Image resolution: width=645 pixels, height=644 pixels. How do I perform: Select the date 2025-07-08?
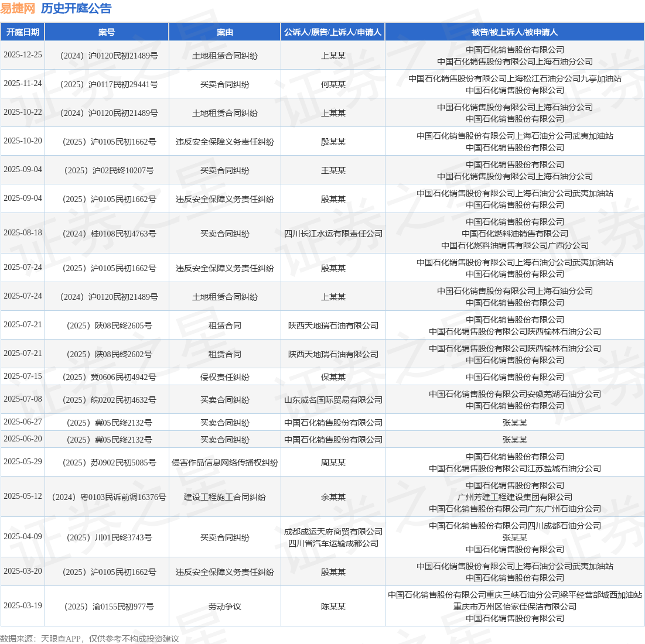pos(23,399)
